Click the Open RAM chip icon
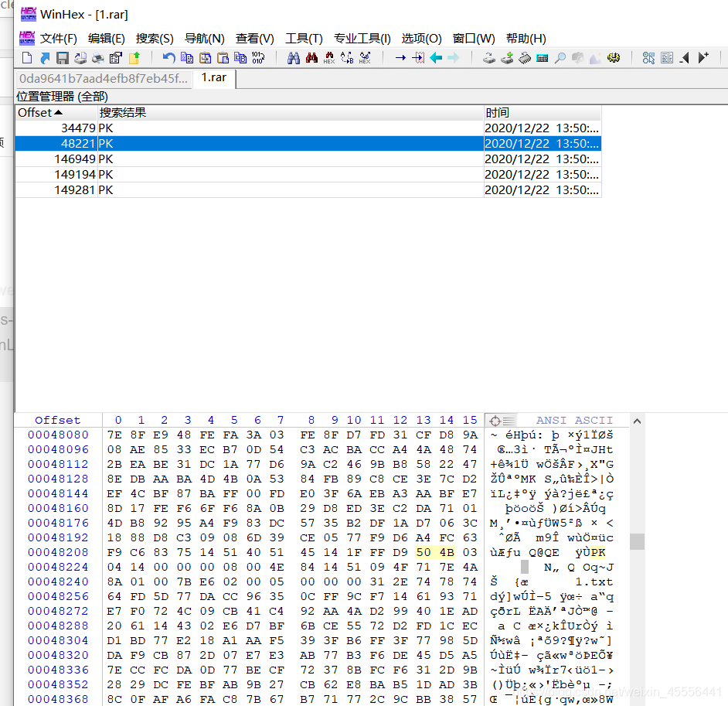 point(525,58)
